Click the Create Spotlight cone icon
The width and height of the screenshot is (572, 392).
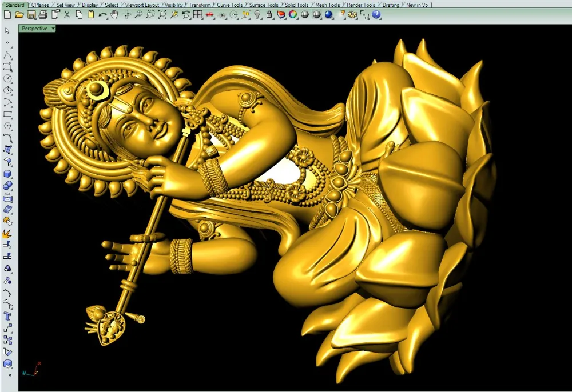pos(341,15)
